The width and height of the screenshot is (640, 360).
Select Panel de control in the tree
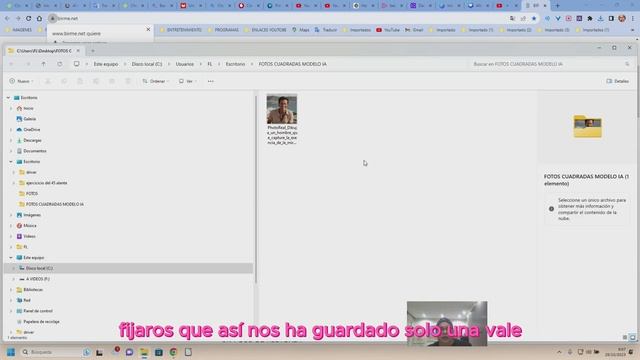click(x=38, y=311)
